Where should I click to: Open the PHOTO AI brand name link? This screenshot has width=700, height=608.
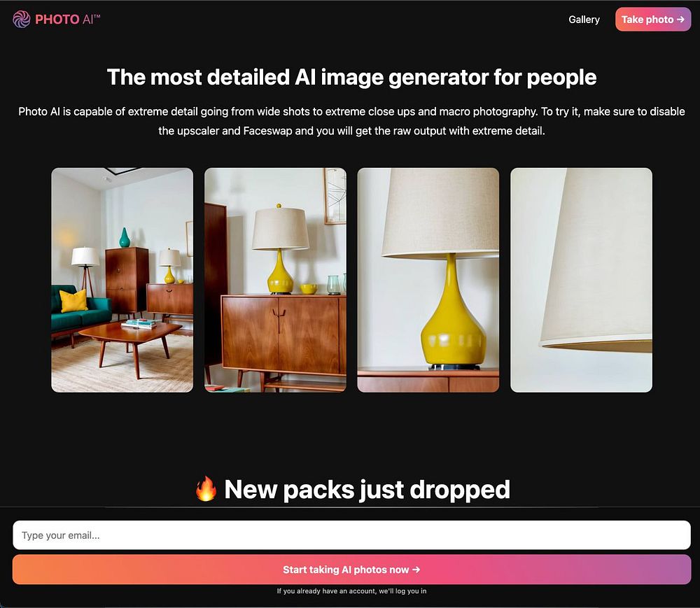pyautogui.click(x=67, y=19)
